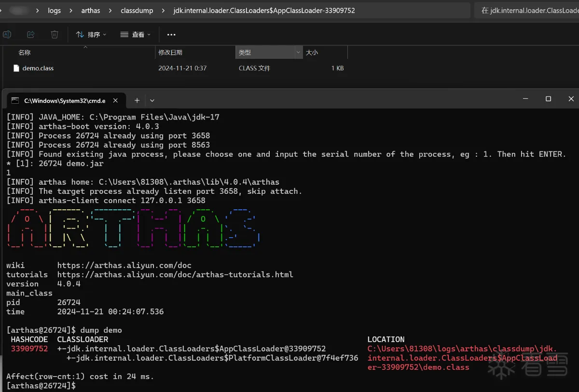Sort by 修改日期 column header
The height and width of the screenshot is (392, 579).
point(170,53)
